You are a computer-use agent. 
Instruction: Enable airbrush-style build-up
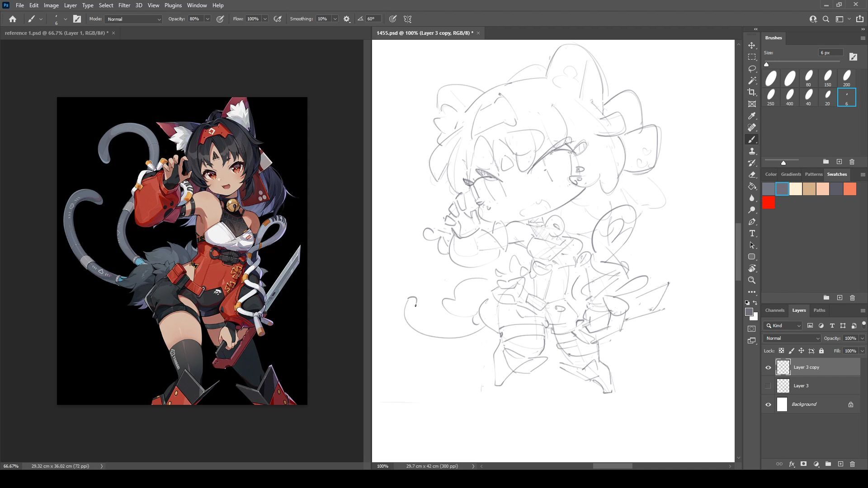pyautogui.click(x=278, y=19)
